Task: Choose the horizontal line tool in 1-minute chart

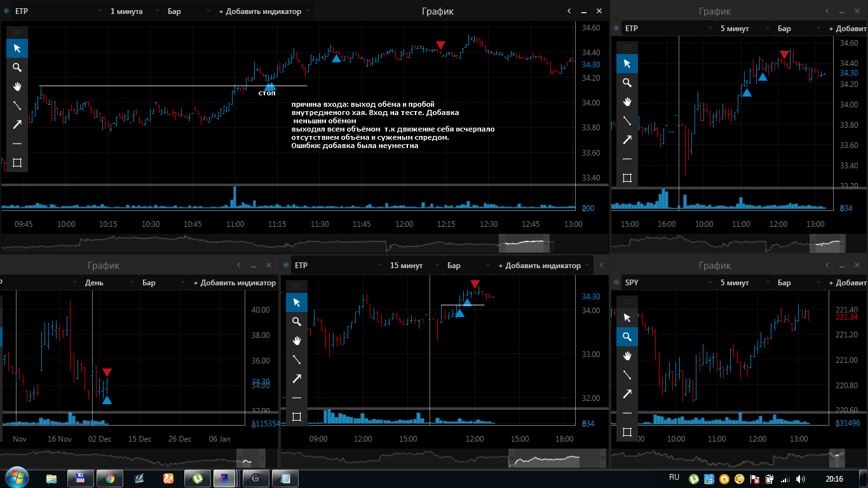Action: (17, 144)
